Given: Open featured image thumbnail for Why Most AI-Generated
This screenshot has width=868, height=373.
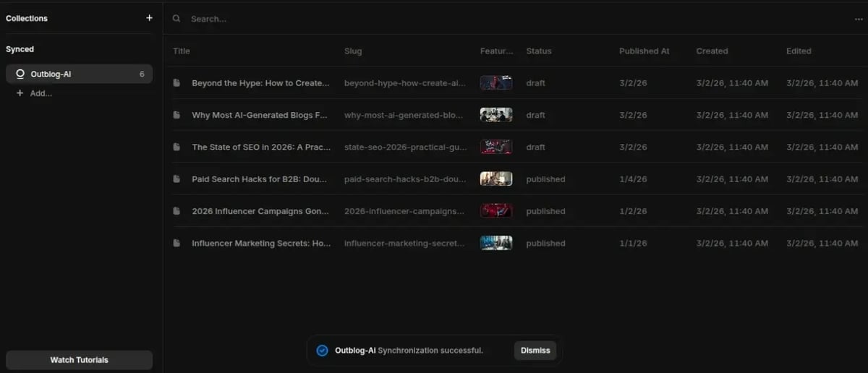Looking at the screenshot, I should pos(496,115).
